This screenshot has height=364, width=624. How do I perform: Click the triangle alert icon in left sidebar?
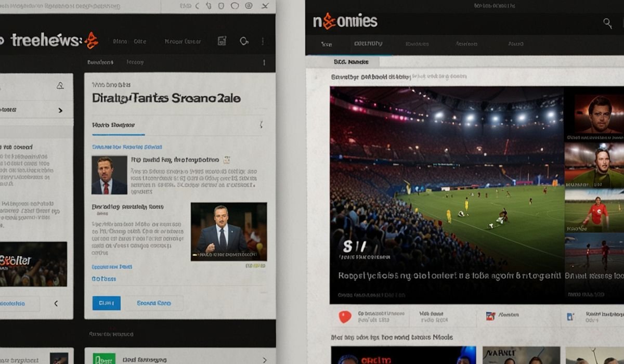click(60, 86)
